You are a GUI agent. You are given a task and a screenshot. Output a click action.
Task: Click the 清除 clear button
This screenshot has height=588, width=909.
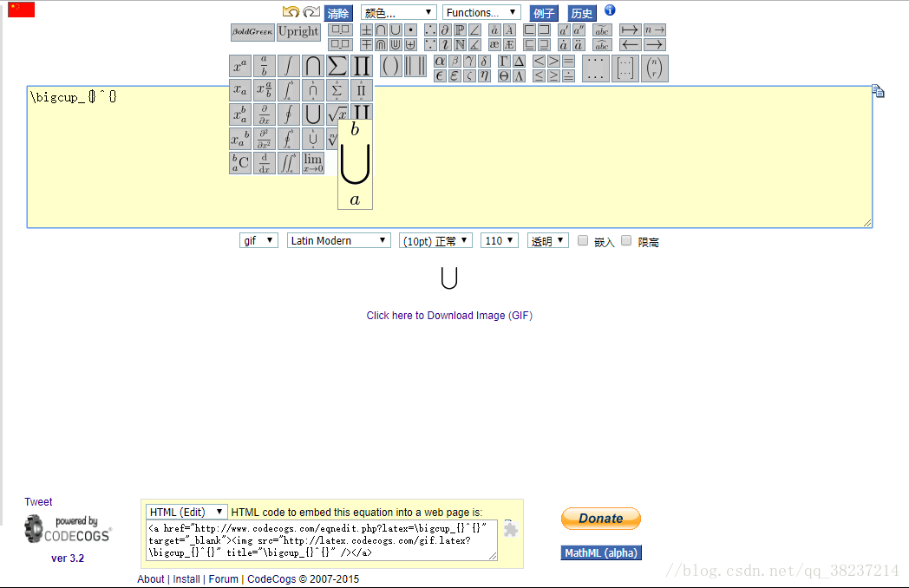[338, 13]
